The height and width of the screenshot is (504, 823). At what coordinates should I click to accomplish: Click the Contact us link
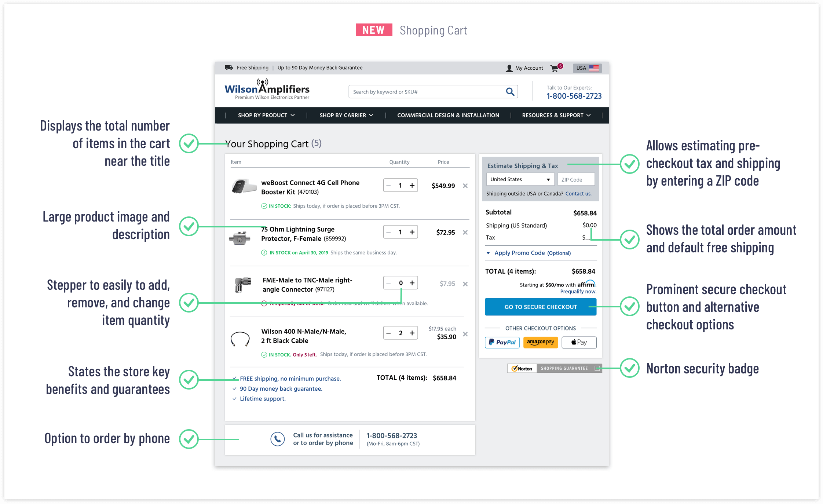[x=578, y=194]
